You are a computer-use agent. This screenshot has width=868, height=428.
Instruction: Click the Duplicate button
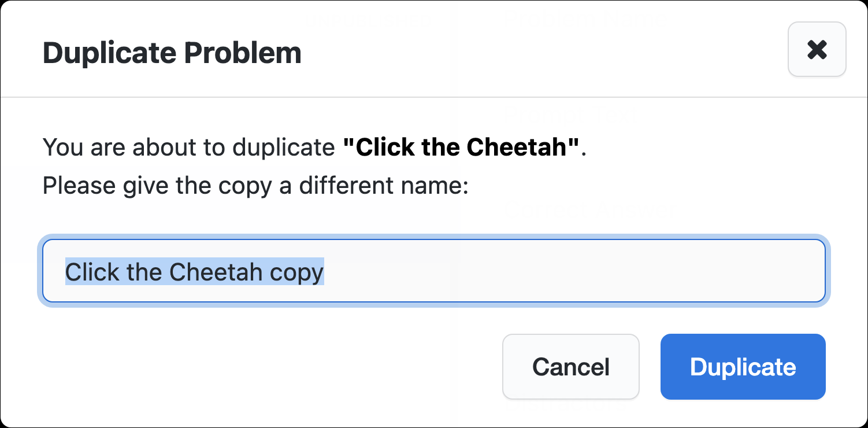pos(743,367)
